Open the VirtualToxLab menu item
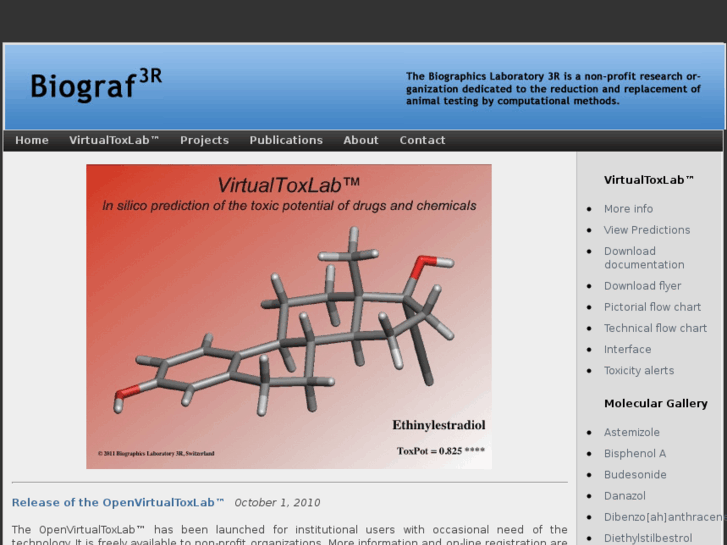Image resolution: width=727 pixels, height=545 pixels. (114, 140)
